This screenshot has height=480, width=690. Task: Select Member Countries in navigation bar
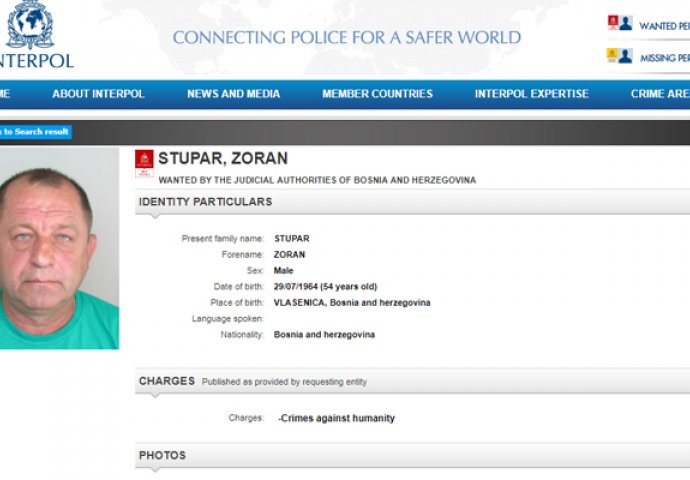point(377,94)
